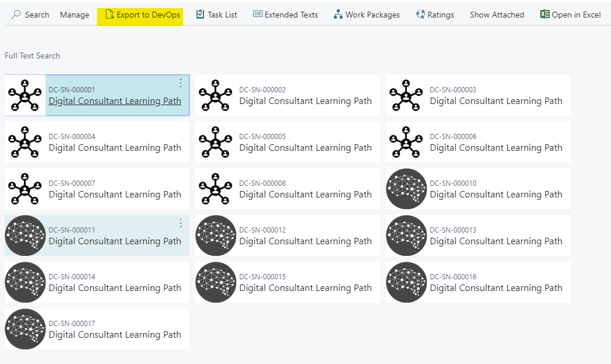611x364 pixels.
Task: Click the network thumbnail on DC-SN-000003
Action: coord(406,95)
